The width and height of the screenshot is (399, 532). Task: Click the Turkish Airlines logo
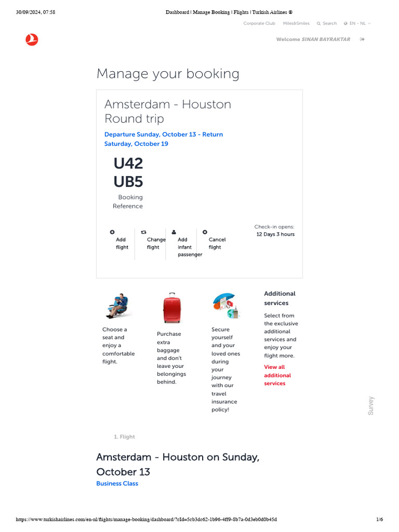[x=32, y=39]
